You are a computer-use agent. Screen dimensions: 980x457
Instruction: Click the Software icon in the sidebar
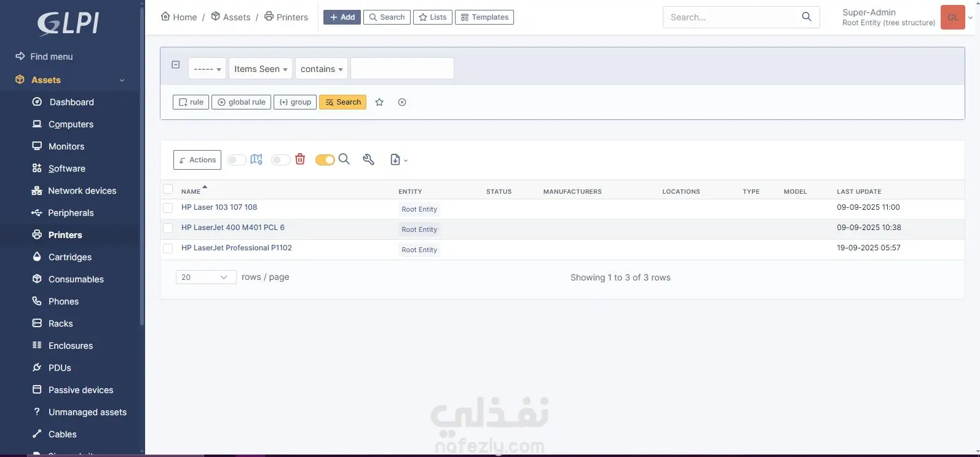click(x=37, y=169)
